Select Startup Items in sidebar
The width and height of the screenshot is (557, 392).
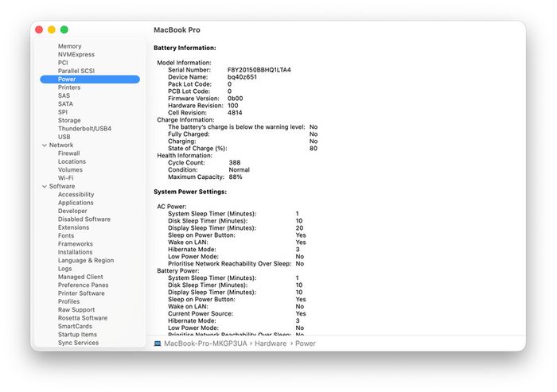coord(77,335)
